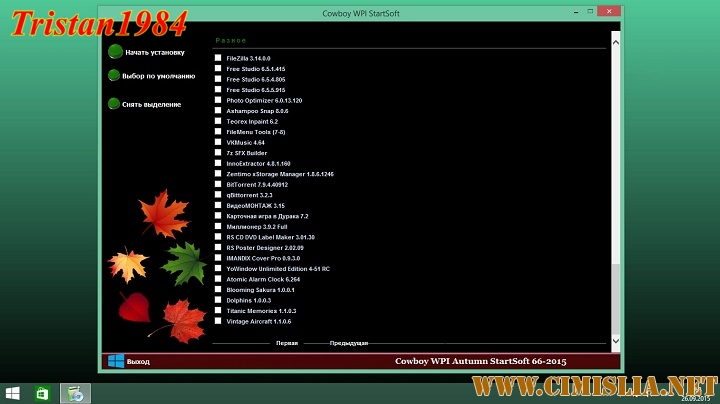Check the FileZilla 3.14.0.0 checkbox

click(x=218, y=58)
